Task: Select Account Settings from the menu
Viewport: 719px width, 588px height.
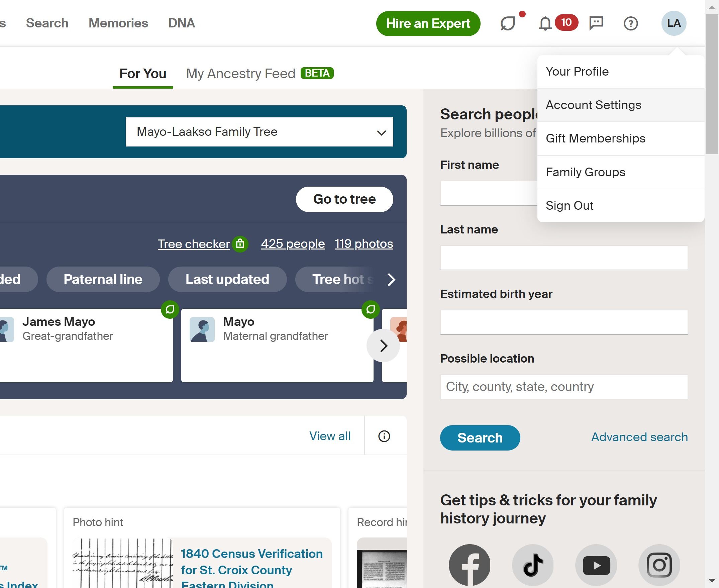Action: [x=593, y=105]
